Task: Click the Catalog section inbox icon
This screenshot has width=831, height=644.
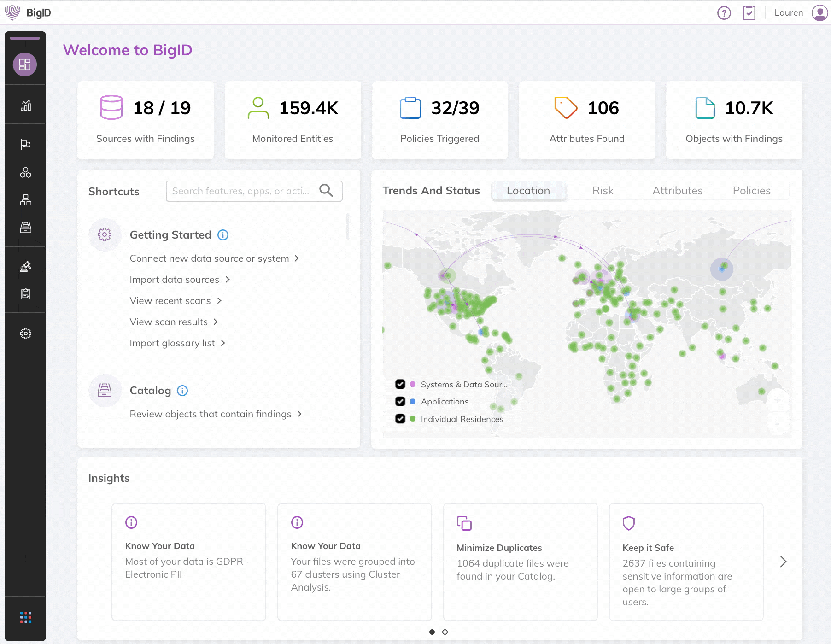Action: [x=105, y=390]
